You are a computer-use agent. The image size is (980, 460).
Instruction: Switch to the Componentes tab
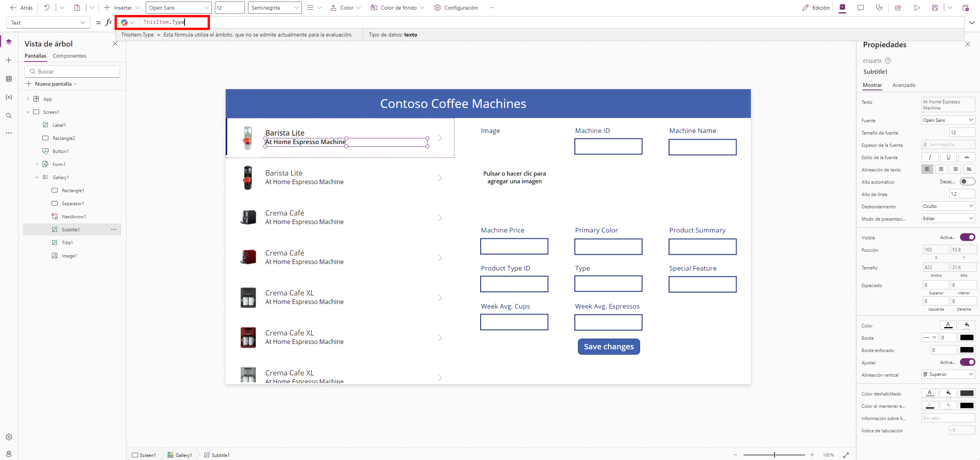(x=69, y=56)
